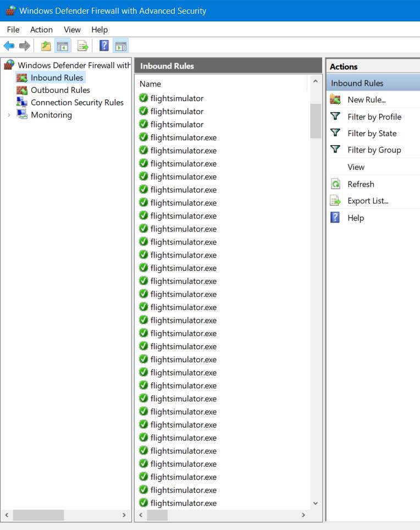Click the tree pane horizontal scrollbar thumb
Viewport: 420px width, 530px height.
38,515
